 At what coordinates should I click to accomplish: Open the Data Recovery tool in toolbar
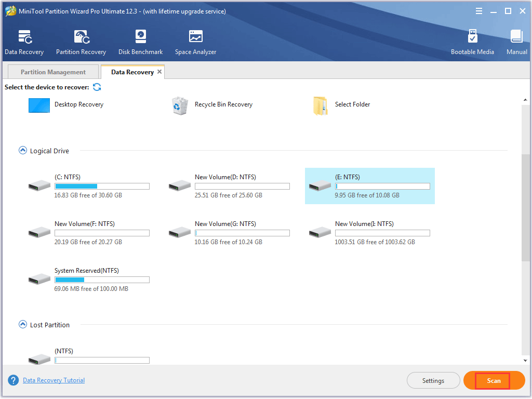click(x=24, y=42)
